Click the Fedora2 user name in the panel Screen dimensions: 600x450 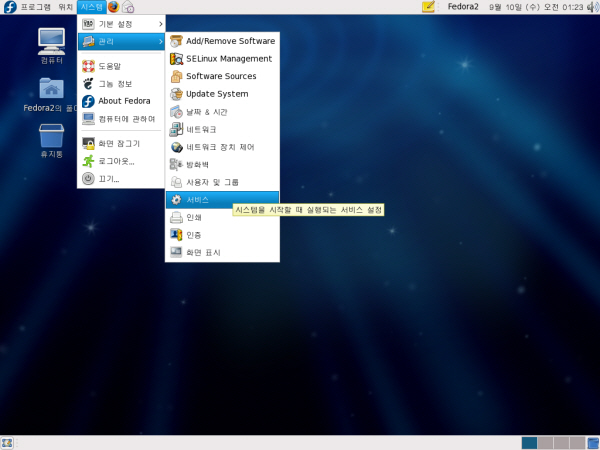[x=463, y=7]
